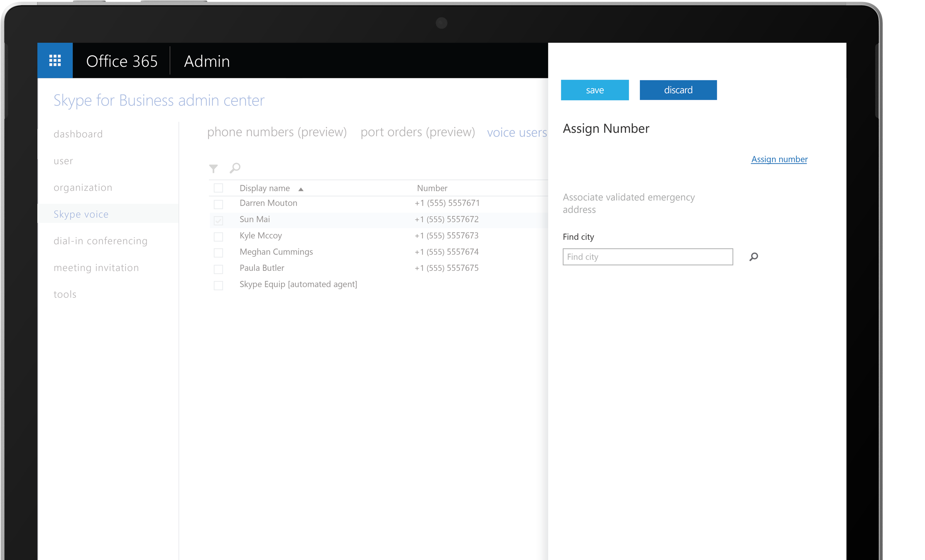
Task: Click number +1 (555) 5557673
Action: pyautogui.click(x=447, y=236)
